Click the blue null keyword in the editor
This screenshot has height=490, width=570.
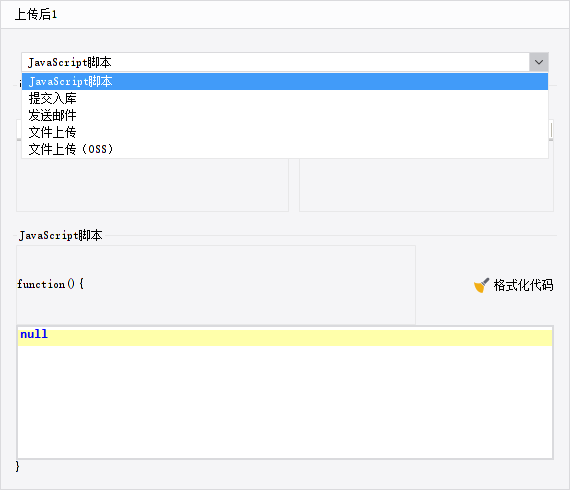34,334
